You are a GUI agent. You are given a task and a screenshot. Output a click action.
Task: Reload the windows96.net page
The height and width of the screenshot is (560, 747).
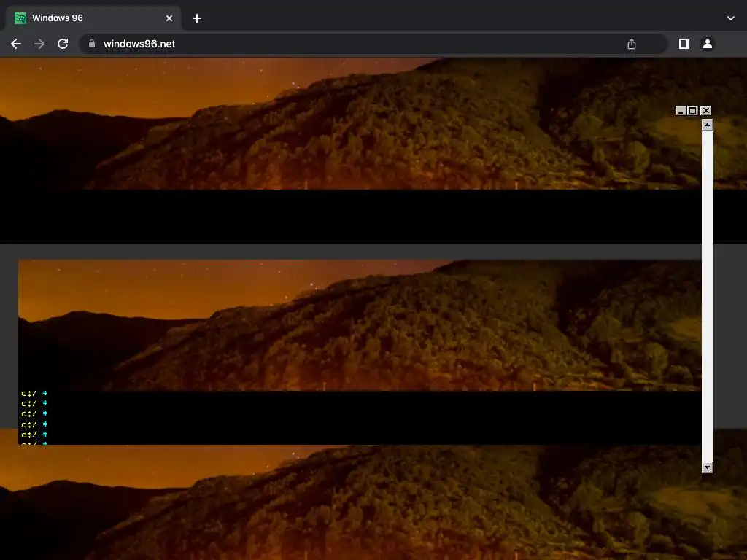(x=63, y=44)
